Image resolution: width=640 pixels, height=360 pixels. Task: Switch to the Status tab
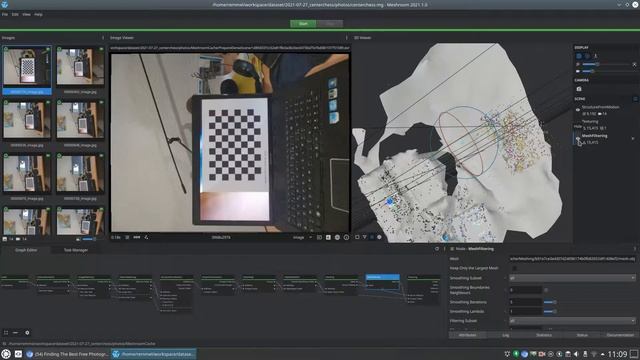pos(582,335)
